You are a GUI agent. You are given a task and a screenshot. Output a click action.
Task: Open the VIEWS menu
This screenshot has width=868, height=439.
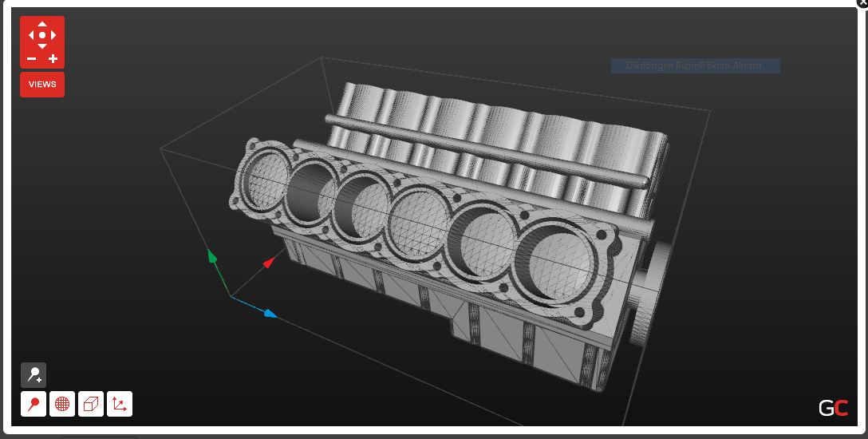[x=42, y=84]
